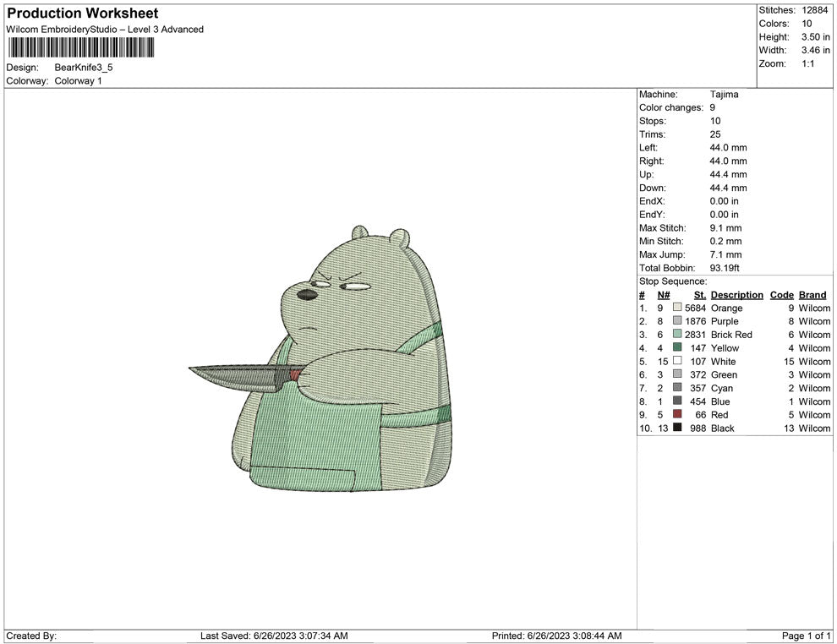Click stitch count '1876' in the Purple row
The height and width of the screenshot is (644, 837).
[x=696, y=321]
